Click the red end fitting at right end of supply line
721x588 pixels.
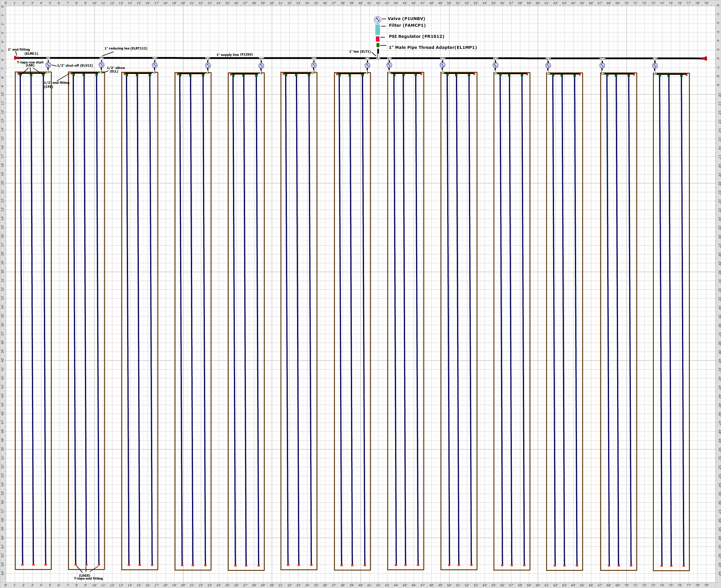[x=705, y=58]
